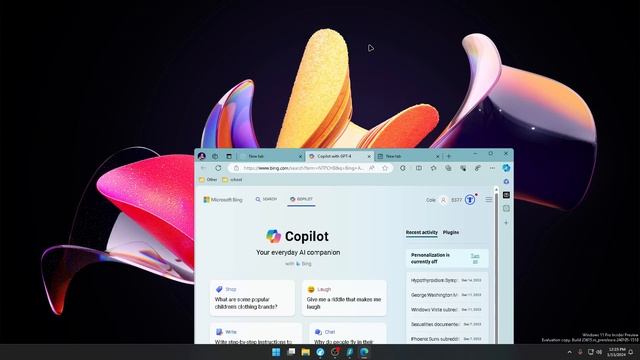This screenshot has height=360, width=640.
Task: Add page to favorites with star icon
Action: [x=385, y=168]
